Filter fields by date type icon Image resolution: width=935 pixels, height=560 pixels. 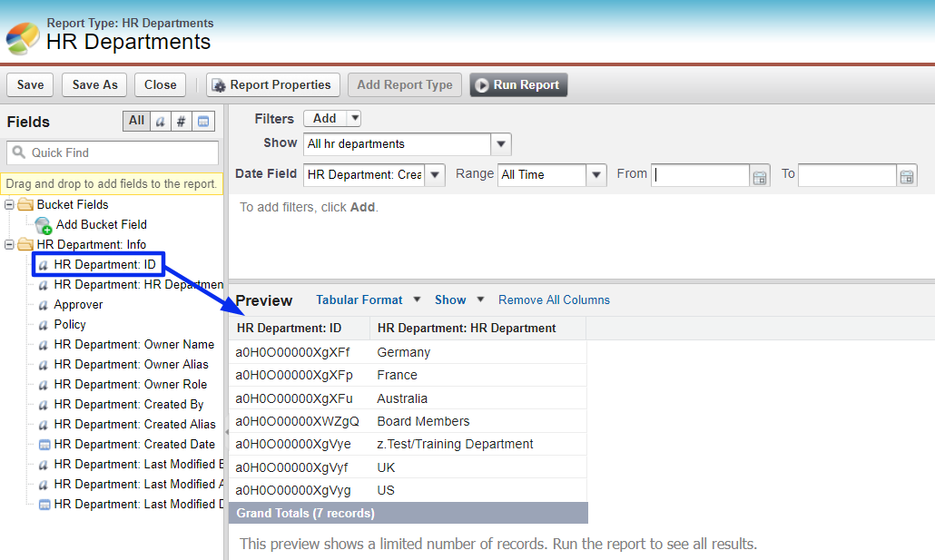(202, 121)
